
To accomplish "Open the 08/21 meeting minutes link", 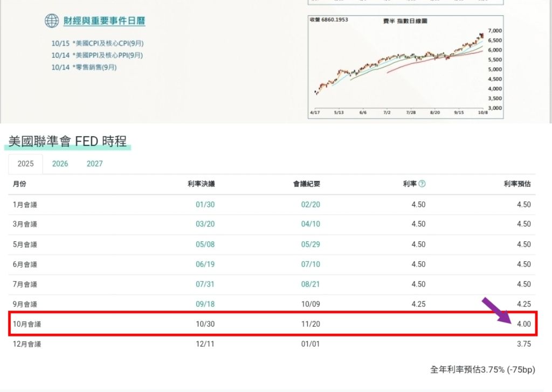I will coord(310,284).
